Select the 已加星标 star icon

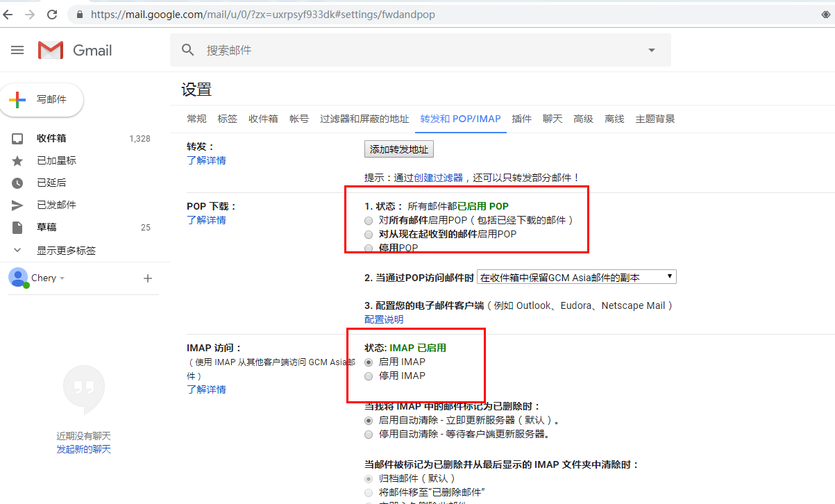tap(17, 160)
